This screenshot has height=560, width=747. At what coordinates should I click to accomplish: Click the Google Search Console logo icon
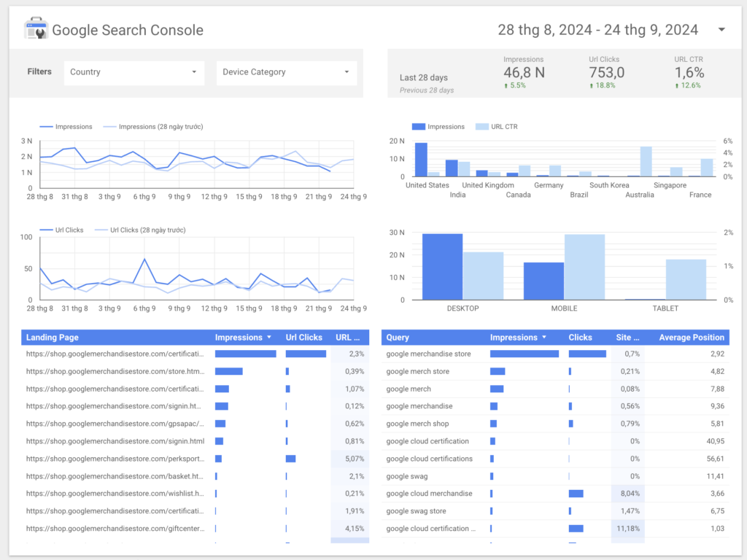36,28
